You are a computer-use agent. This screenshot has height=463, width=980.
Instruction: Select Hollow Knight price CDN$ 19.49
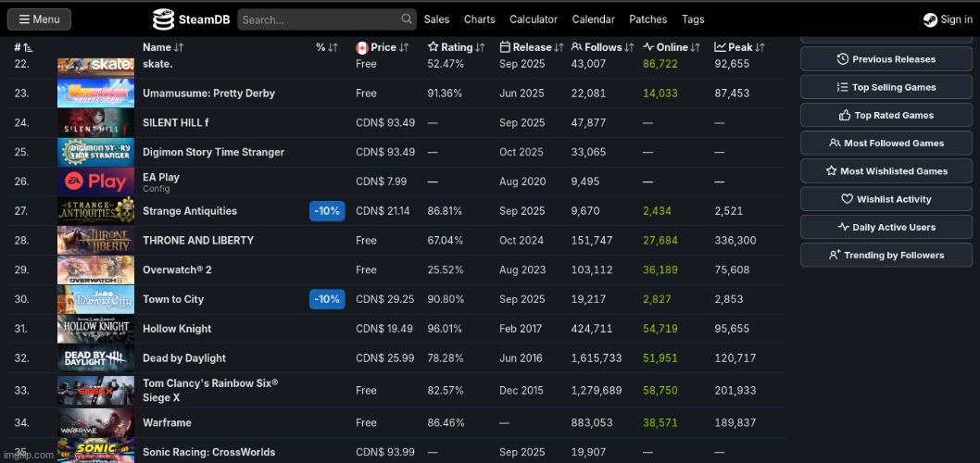click(385, 329)
